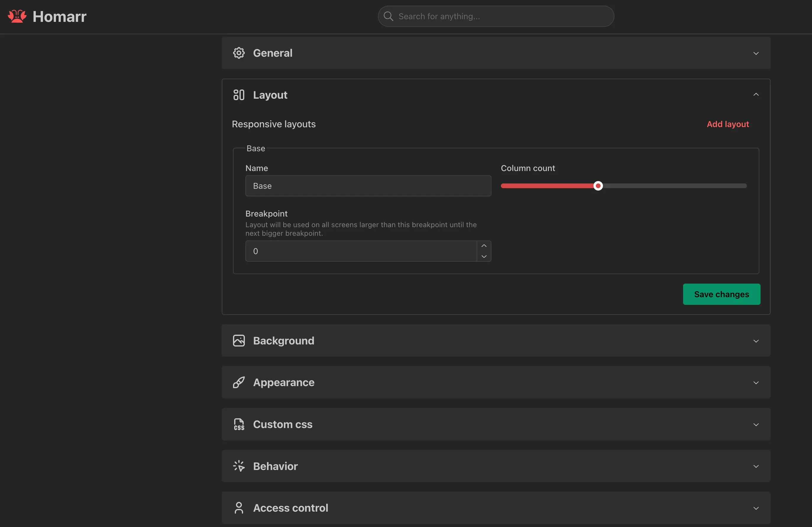Viewport: 812px width, 527px height.
Task: Click the search magnifier icon
Action: 388,16
